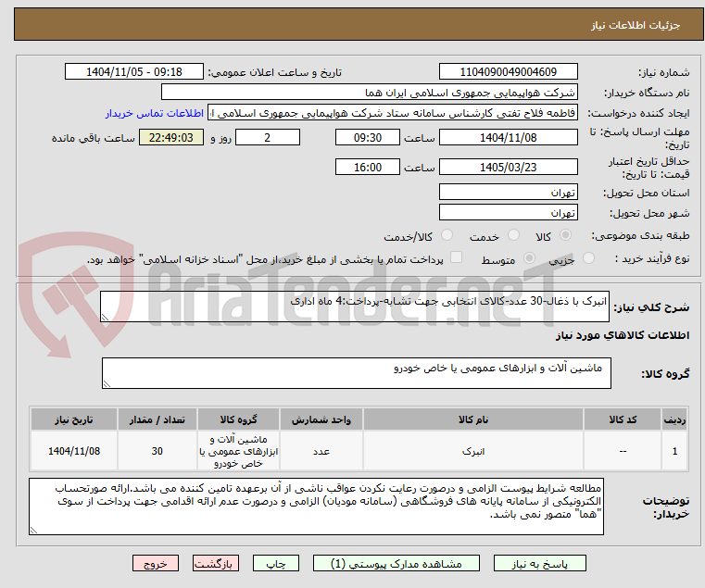705x588 pixels.
Task: Click the چاپ print button
Action: [276, 563]
